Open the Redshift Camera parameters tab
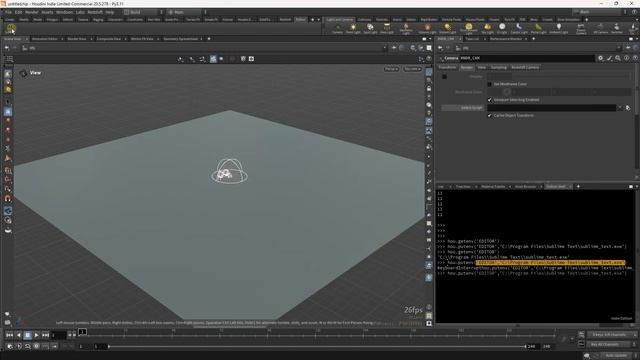 [x=525, y=67]
